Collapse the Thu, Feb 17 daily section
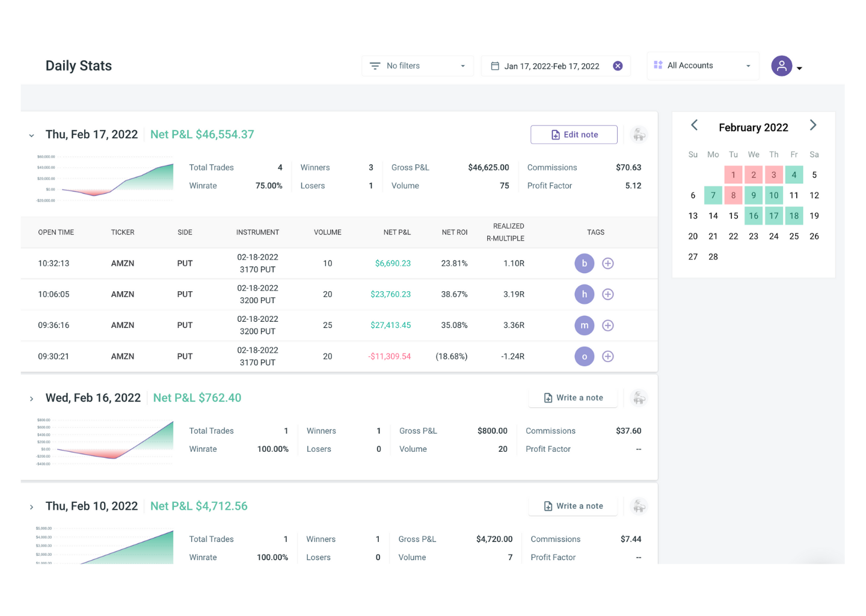Screen dimensions: 866x616 [31, 135]
